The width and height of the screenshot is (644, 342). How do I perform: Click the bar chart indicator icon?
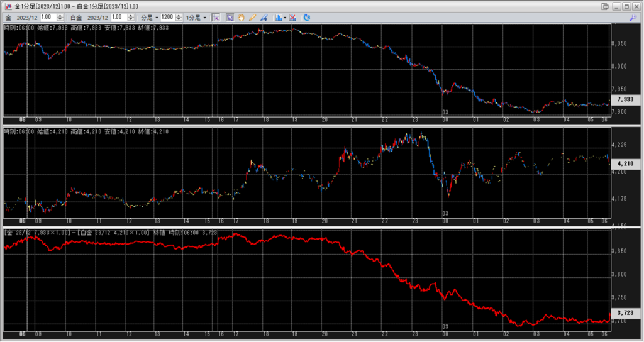(278, 18)
